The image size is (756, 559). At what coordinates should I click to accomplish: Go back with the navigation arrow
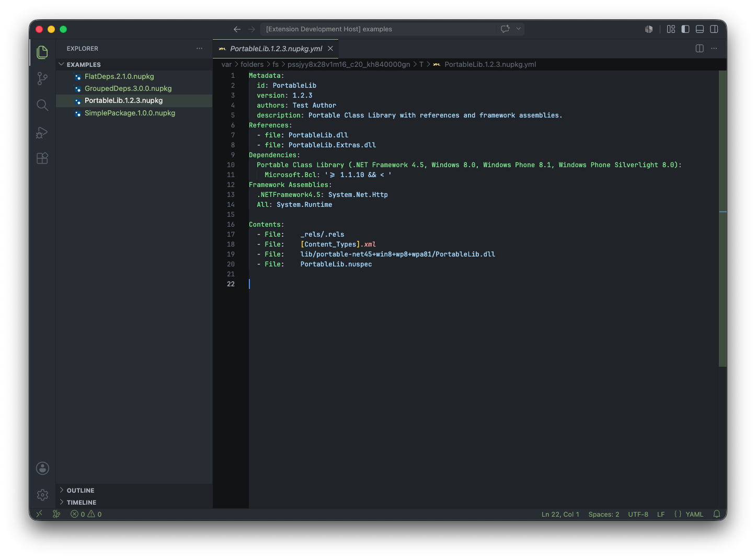tap(237, 29)
